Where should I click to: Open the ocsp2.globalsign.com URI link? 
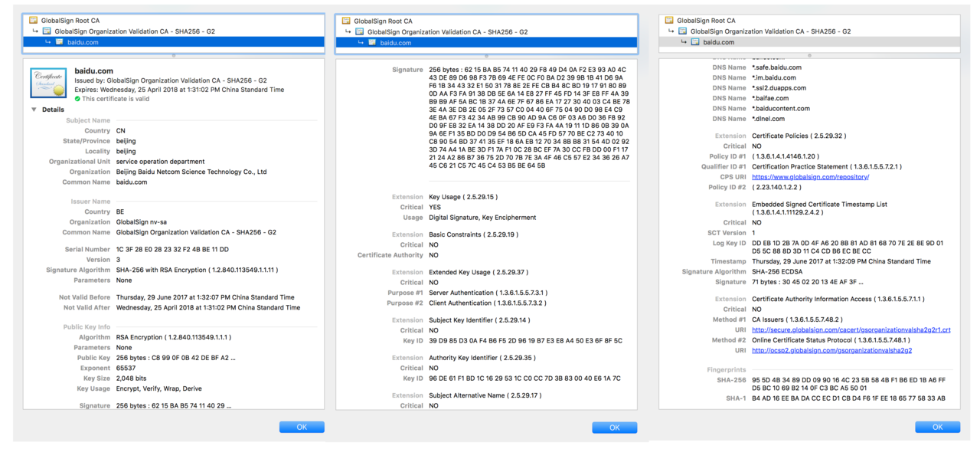[831, 351]
